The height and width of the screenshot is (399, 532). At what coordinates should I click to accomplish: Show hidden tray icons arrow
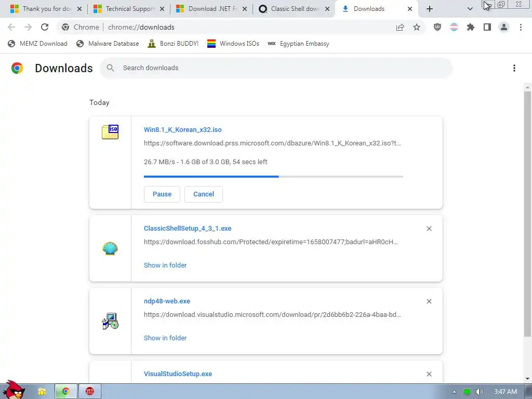point(454,392)
